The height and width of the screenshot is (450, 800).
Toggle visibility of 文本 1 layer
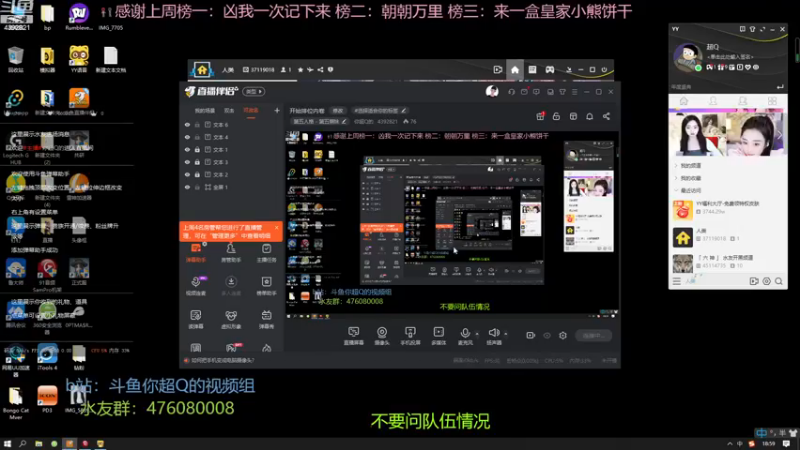(187, 149)
